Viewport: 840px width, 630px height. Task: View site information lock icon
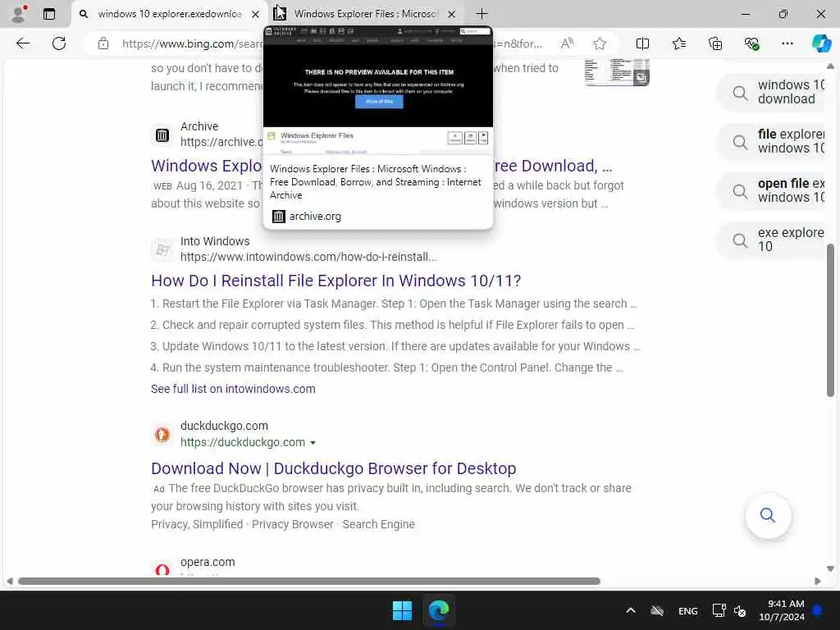tap(103, 43)
